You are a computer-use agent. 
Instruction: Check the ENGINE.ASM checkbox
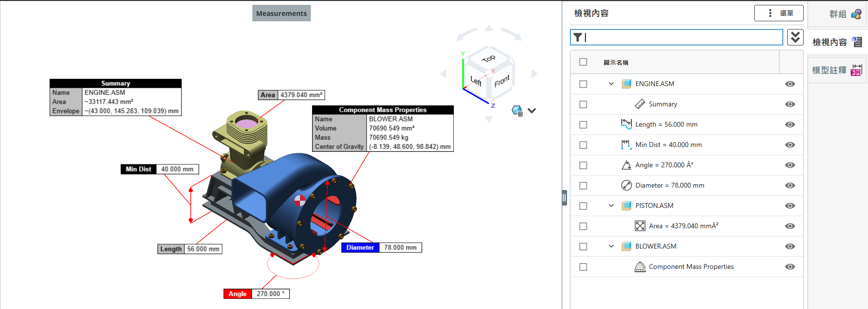tap(583, 84)
